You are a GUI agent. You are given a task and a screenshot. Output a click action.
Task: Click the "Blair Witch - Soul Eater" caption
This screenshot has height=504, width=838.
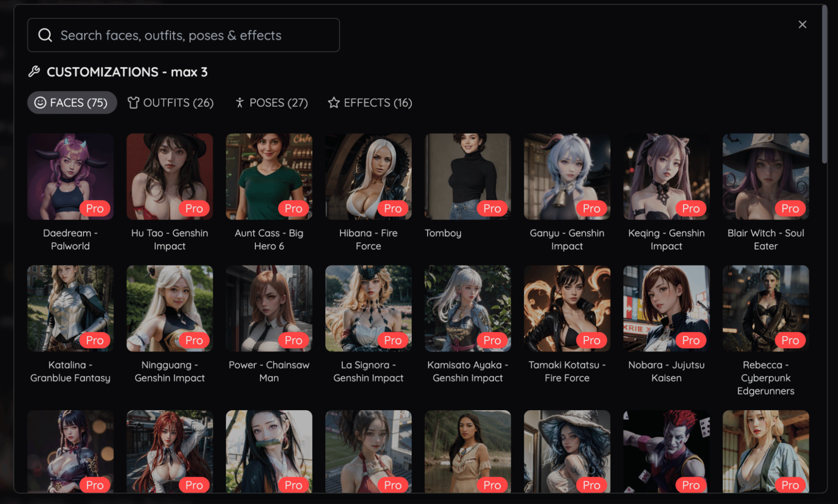pos(765,239)
